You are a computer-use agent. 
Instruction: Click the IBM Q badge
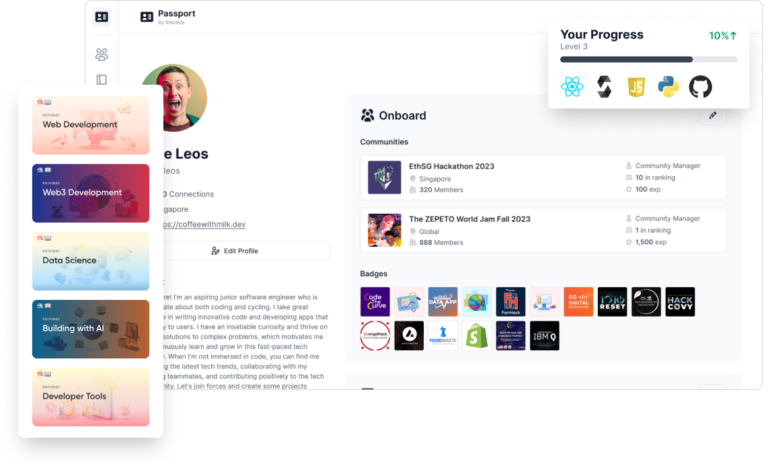[x=544, y=336]
